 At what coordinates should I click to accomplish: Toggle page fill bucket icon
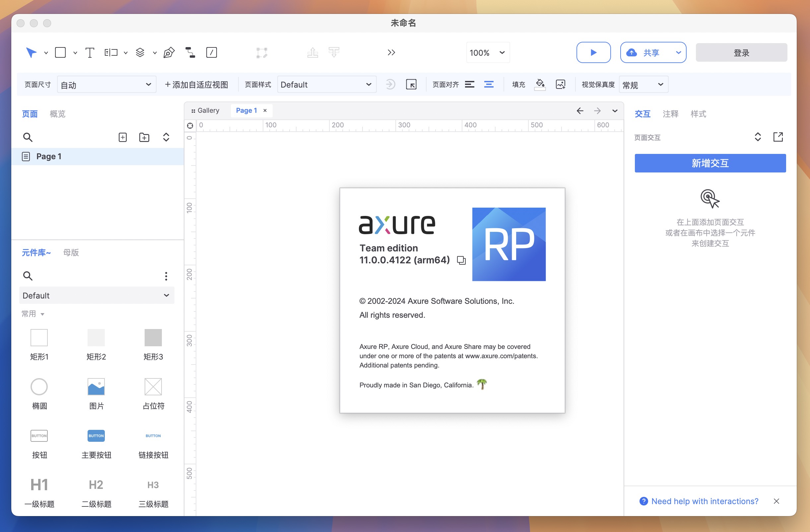tap(539, 84)
